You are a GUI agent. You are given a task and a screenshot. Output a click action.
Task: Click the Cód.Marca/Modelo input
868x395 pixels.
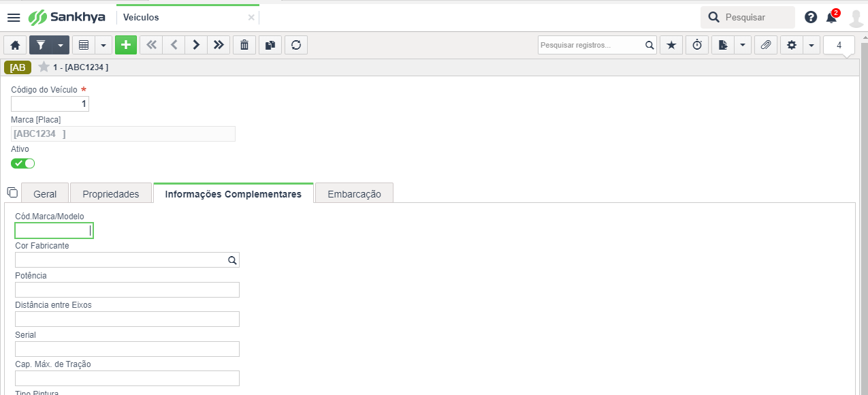pos(54,231)
